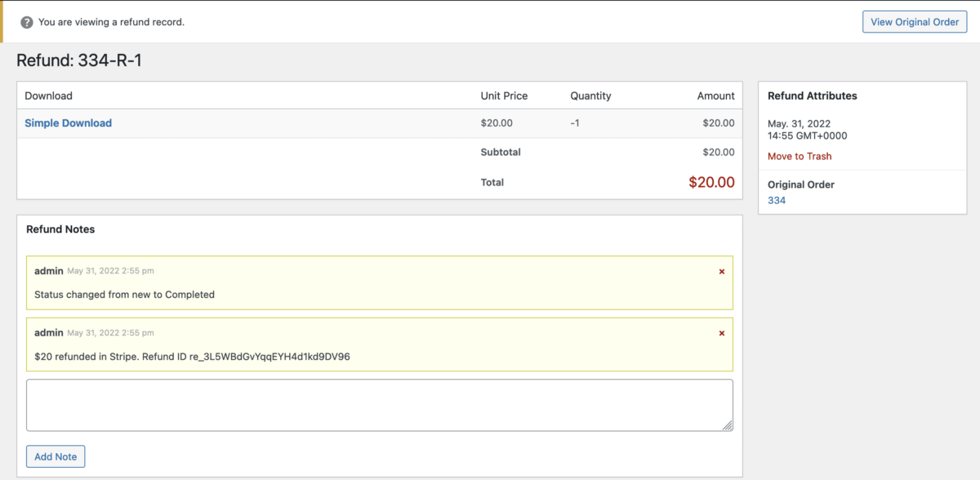Click the question mark help icon

click(x=27, y=22)
